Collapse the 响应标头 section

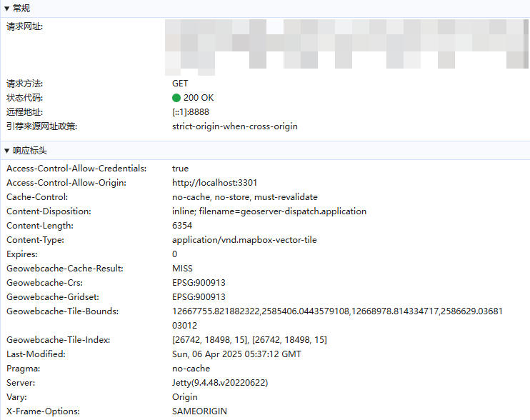click(x=7, y=151)
